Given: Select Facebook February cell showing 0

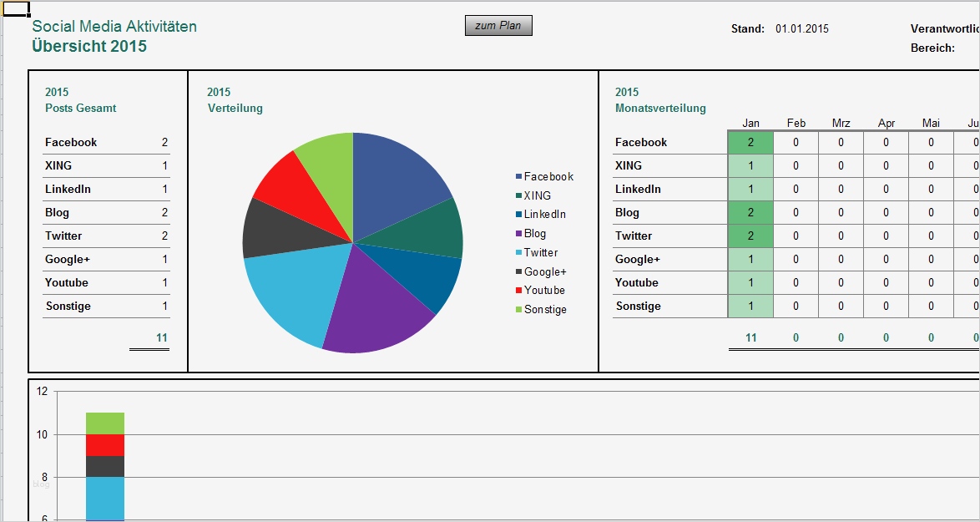Looking at the screenshot, I should [796, 143].
